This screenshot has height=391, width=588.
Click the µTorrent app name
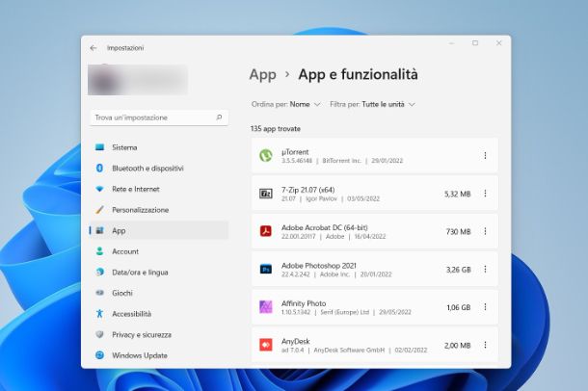tap(295, 152)
